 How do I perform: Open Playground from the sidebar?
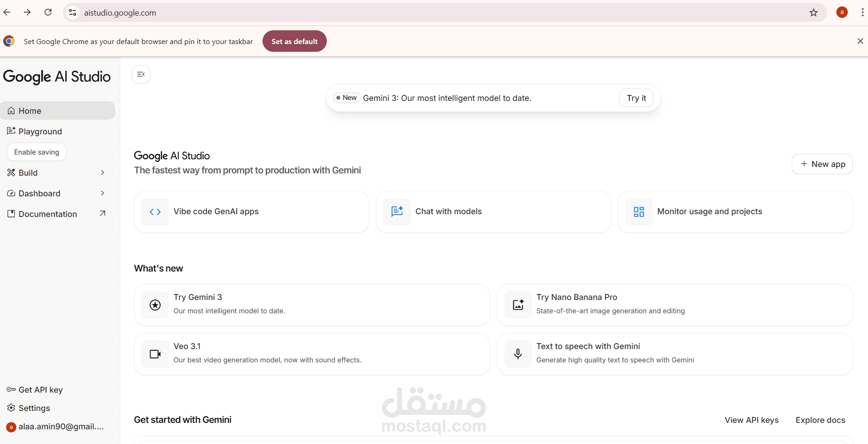(x=57, y=131)
